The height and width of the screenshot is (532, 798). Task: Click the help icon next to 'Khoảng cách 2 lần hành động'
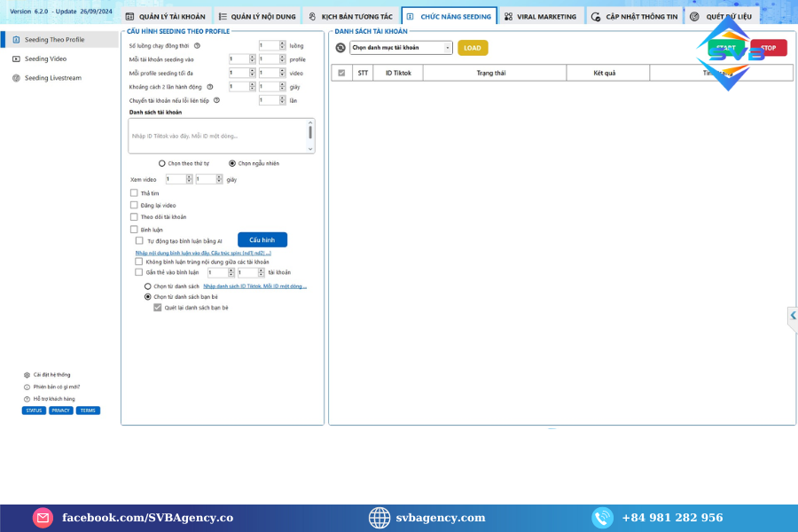click(209, 87)
